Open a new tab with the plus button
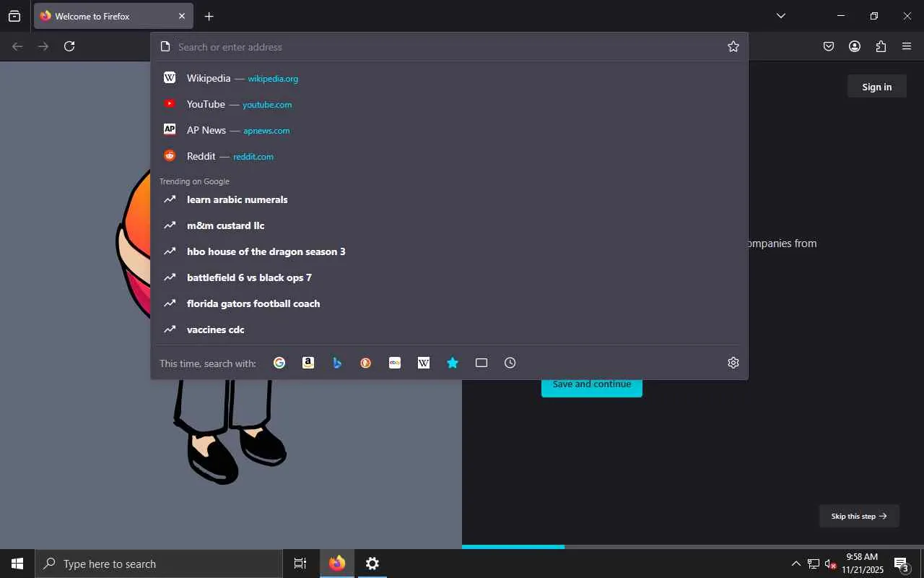Viewport: 924px width, 578px height. pos(209,16)
